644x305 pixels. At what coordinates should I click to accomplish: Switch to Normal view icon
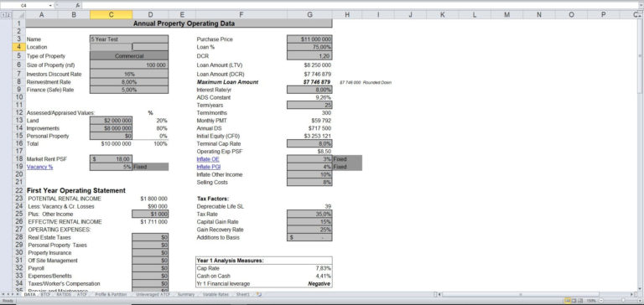[567, 301]
